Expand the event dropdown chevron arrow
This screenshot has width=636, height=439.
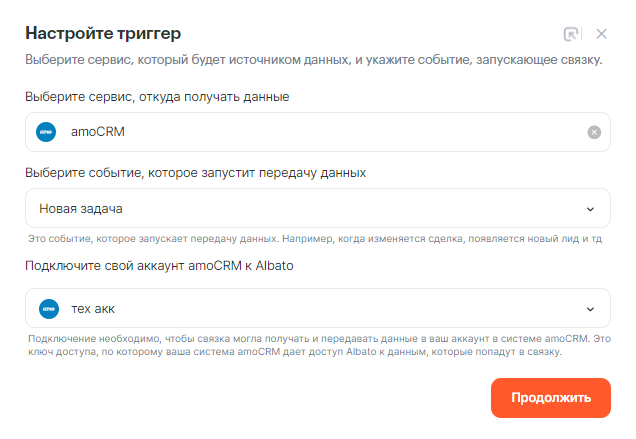(x=590, y=208)
